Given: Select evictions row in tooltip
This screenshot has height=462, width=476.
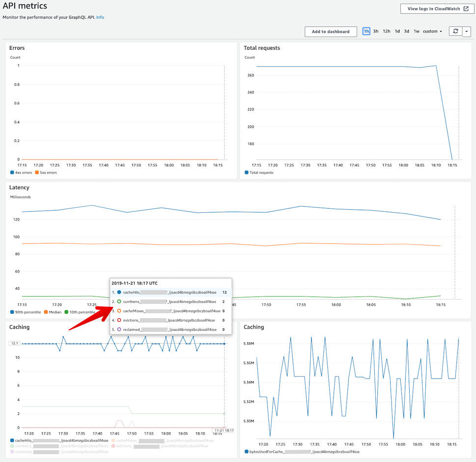Looking at the screenshot, I should pyautogui.click(x=171, y=320).
